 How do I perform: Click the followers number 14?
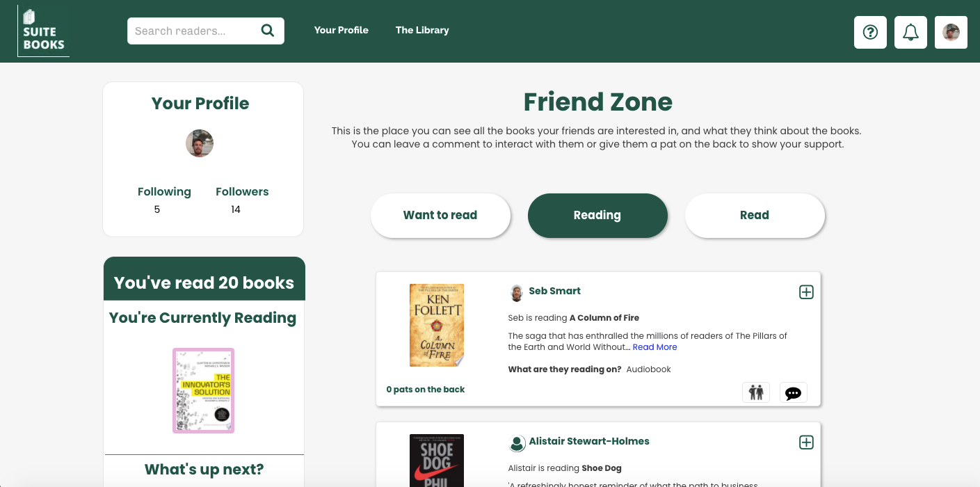tap(236, 209)
